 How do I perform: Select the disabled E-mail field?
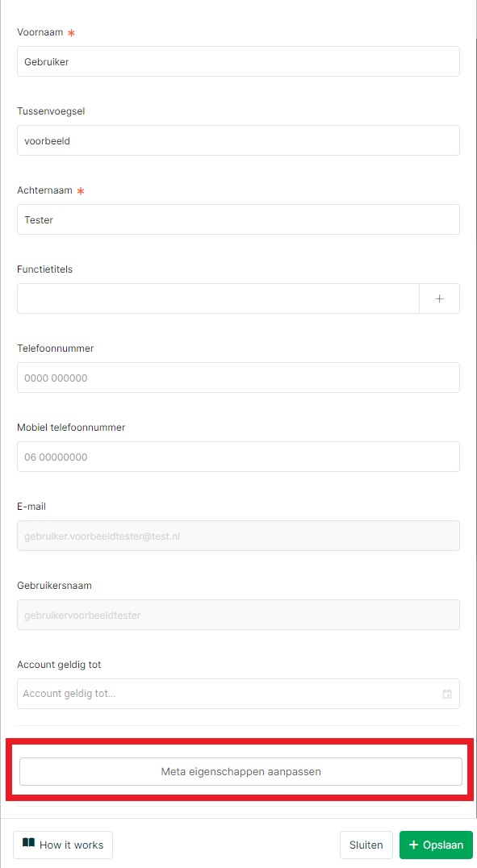click(238, 536)
